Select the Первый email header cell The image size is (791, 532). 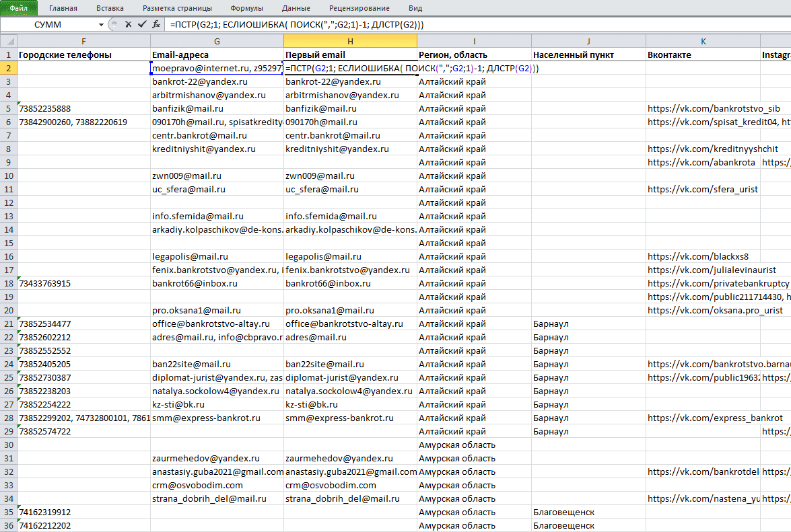(350, 54)
